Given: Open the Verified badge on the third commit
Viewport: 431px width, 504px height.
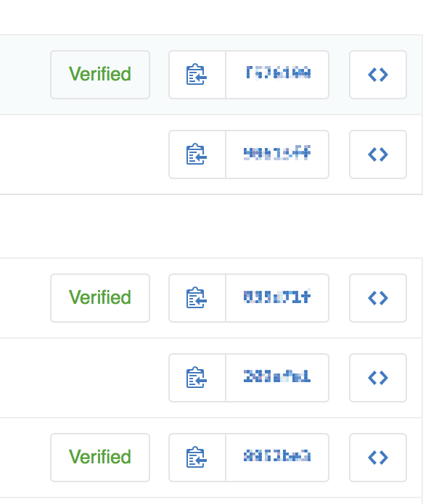Looking at the screenshot, I should [x=100, y=298].
